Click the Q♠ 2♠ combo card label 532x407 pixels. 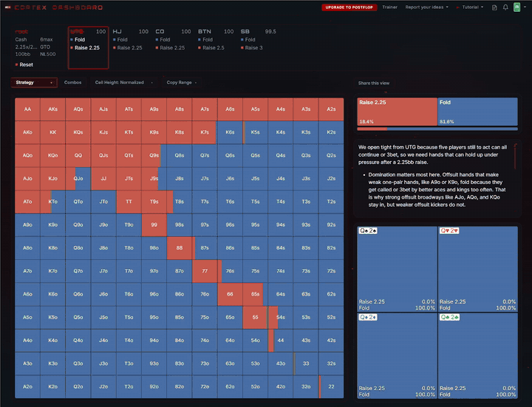(x=368, y=230)
